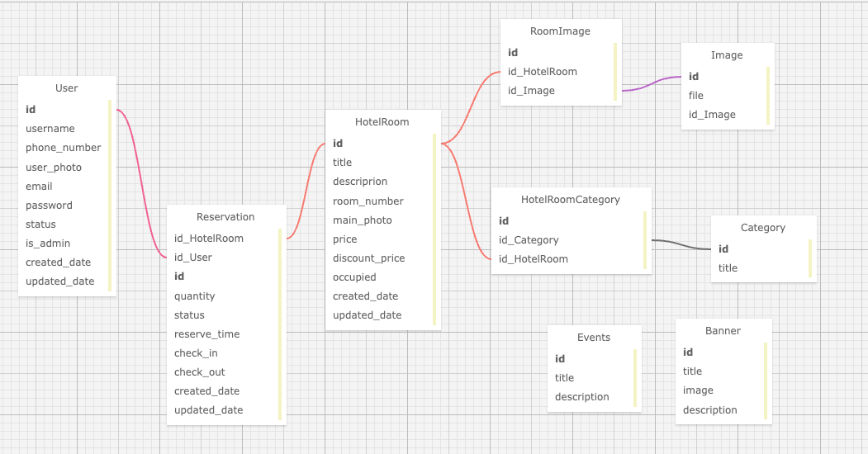Image resolution: width=868 pixels, height=454 pixels.
Task: Select the Category table header
Action: pyautogui.click(x=763, y=228)
